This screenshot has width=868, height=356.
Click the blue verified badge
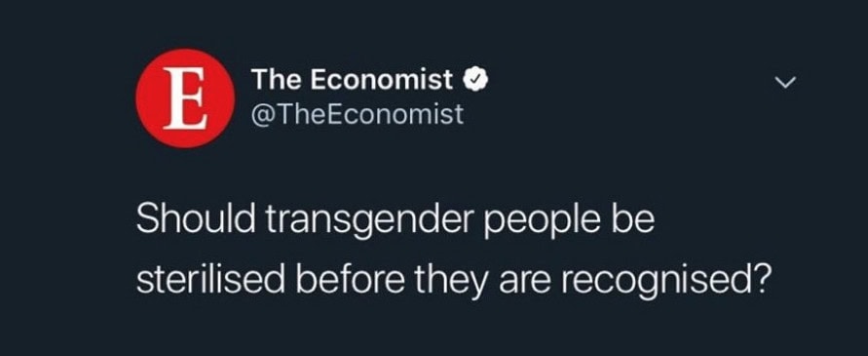(x=474, y=81)
